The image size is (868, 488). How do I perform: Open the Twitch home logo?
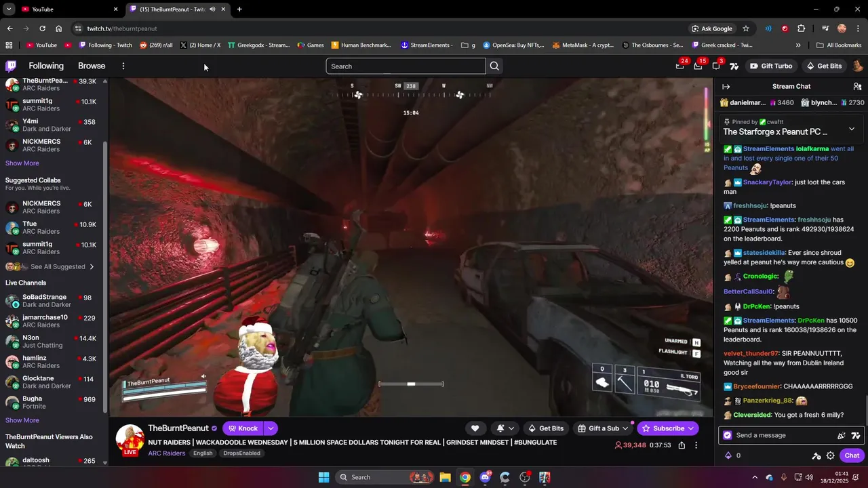11,66
